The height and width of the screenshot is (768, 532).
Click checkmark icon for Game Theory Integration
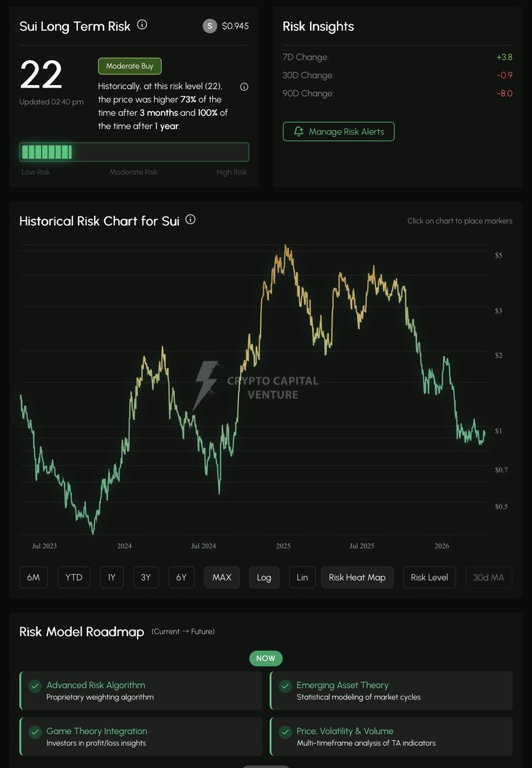(35, 732)
